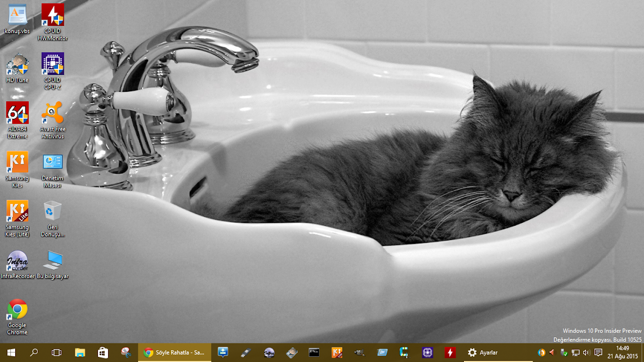Open the USB stick taskbar icon
The width and height of the screenshot is (644, 362).
pyautogui.click(x=245, y=352)
